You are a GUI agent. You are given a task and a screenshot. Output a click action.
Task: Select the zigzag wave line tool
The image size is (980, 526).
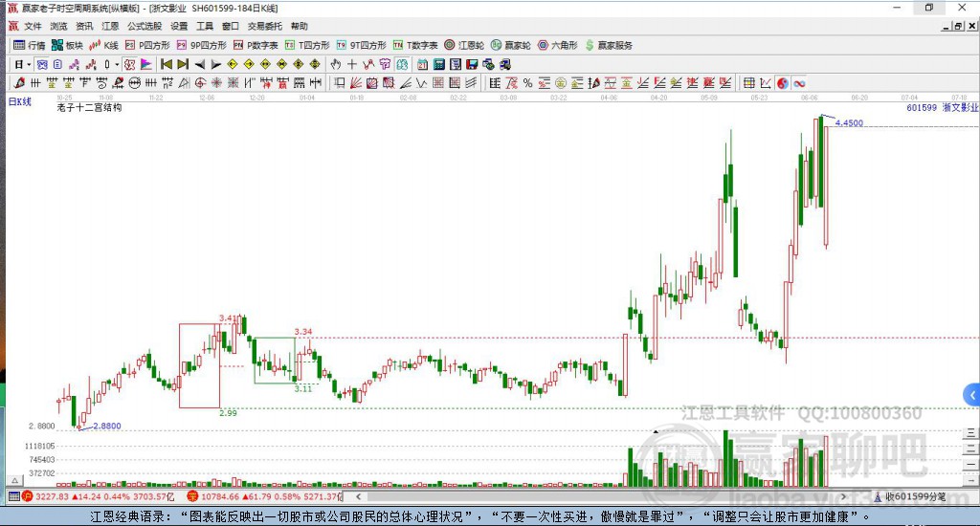(422, 83)
